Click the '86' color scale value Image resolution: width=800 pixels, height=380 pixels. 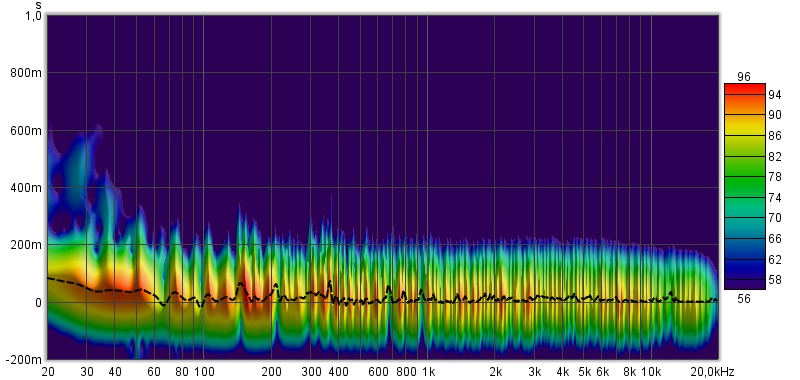[x=775, y=136]
